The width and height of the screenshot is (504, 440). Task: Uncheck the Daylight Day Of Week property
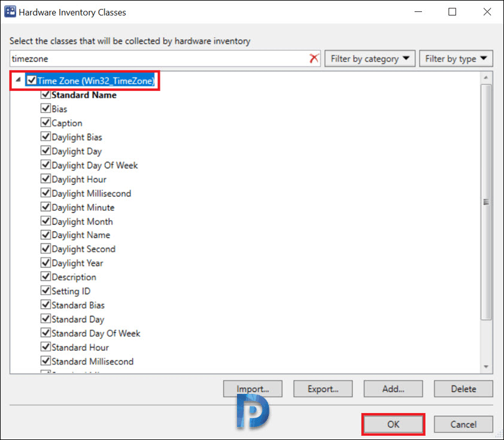[x=46, y=165]
